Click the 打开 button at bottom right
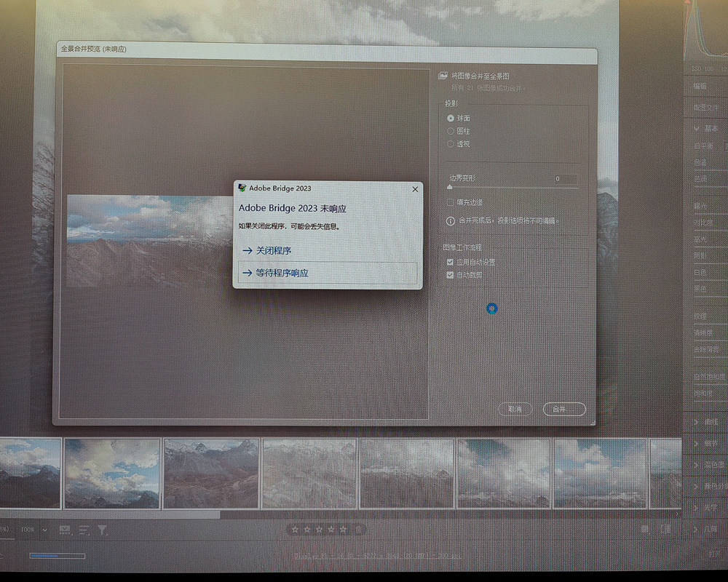728x582 pixels. (x=715, y=554)
